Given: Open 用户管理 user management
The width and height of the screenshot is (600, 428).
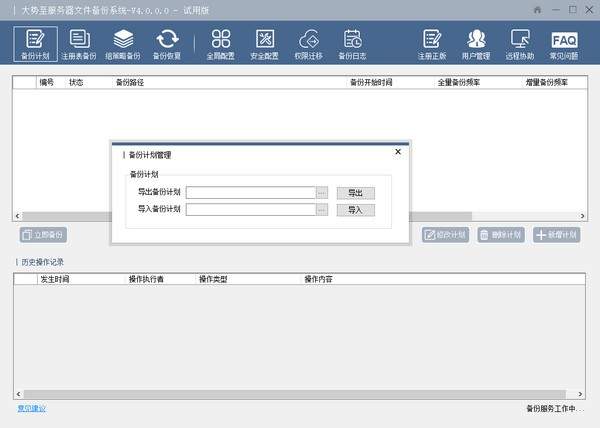Looking at the screenshot, I should [x=475, y=43].
